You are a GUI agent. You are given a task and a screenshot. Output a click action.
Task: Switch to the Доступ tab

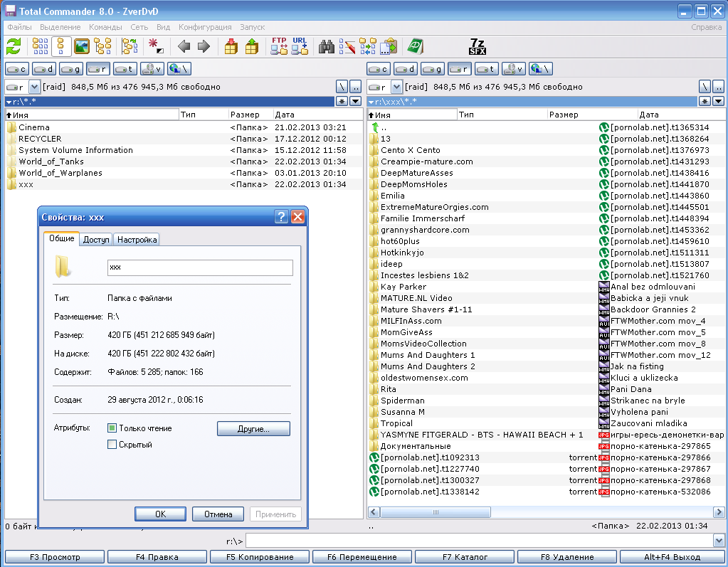[x=96, y=240]
